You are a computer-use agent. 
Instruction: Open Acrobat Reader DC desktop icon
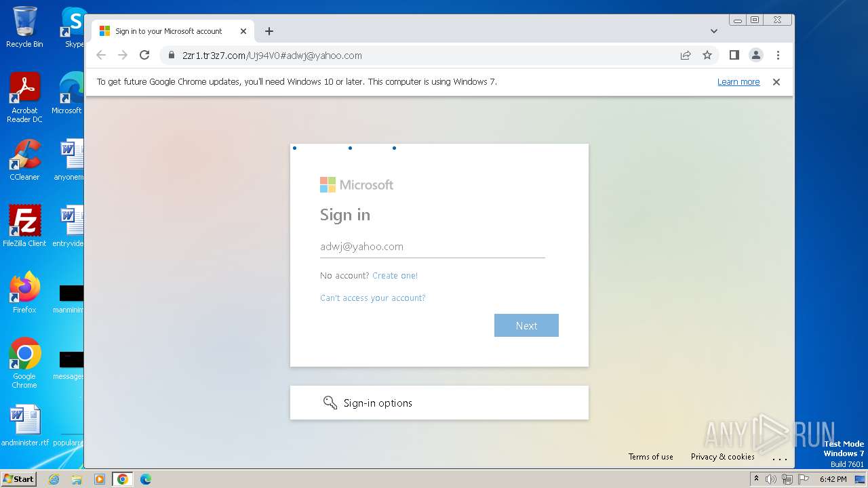[x=24, y=98]
